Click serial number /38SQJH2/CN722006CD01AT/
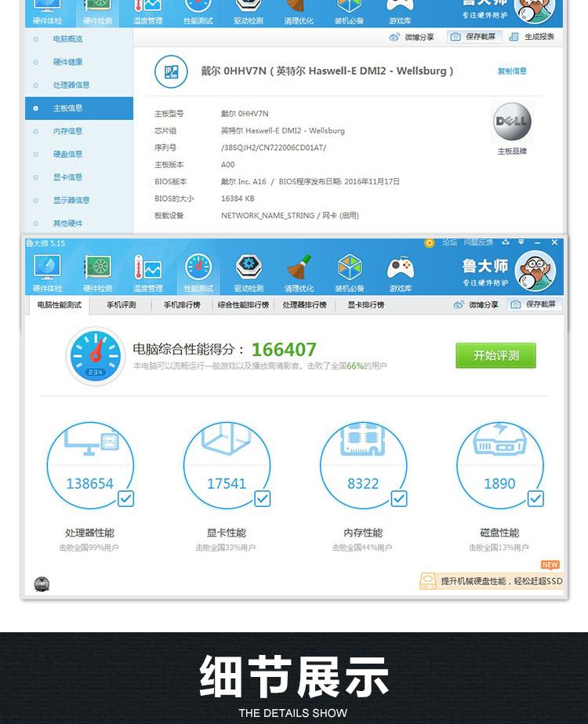 click(x=274, y=147)
